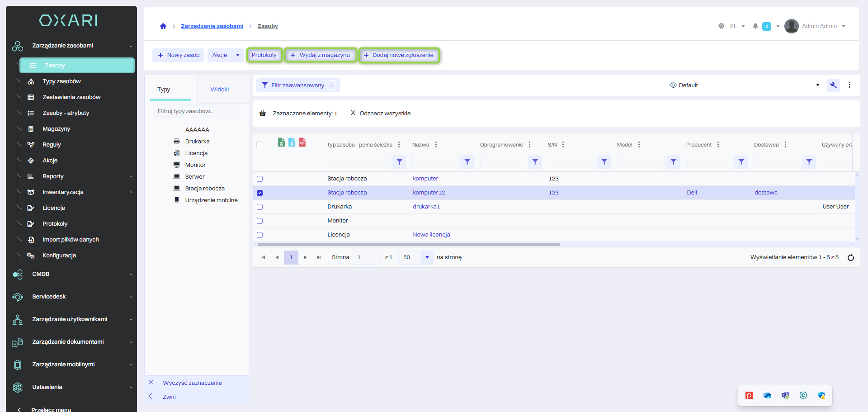Image resolution: width=868 pixels, height=412 pixels.
Task: Click the notification bell icon
Action: click(x=755, y=26)
